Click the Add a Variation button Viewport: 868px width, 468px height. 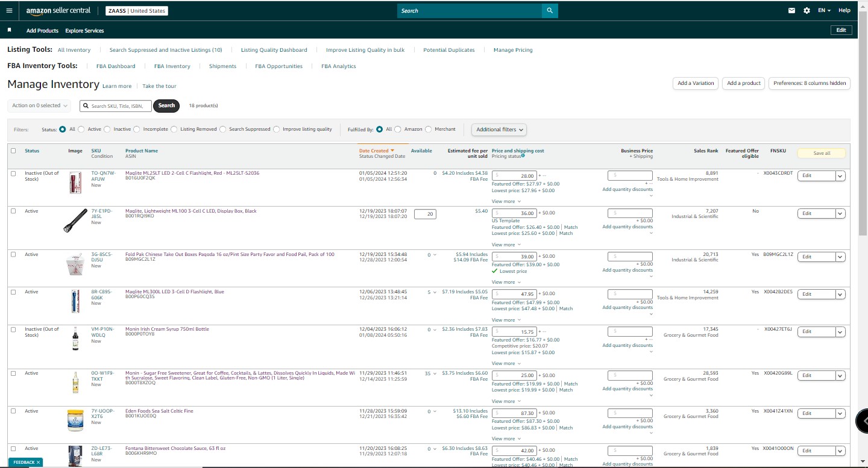[x=696, y=83]
